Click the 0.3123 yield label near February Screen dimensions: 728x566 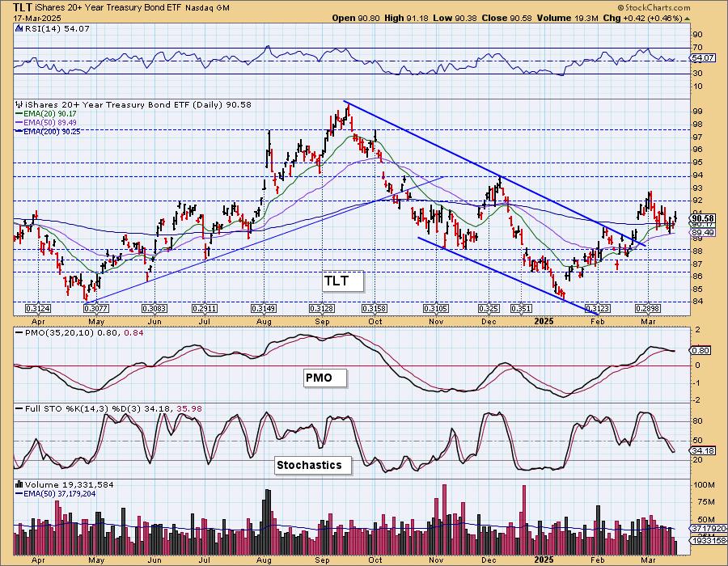(x=598, y=309)
